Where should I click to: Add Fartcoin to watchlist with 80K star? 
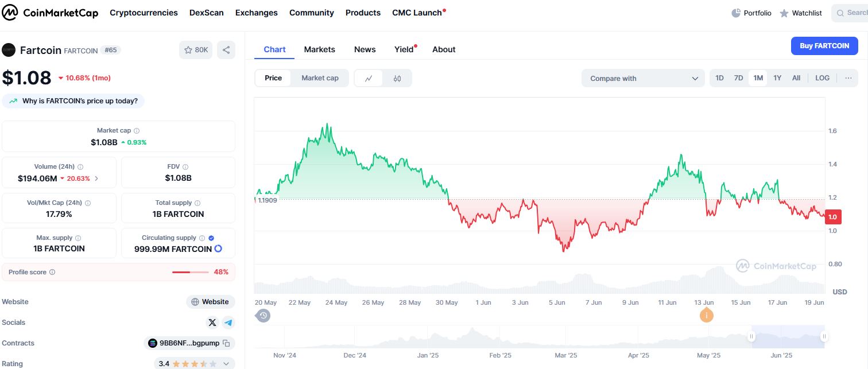pyautogui.click(x=196, y=50)
